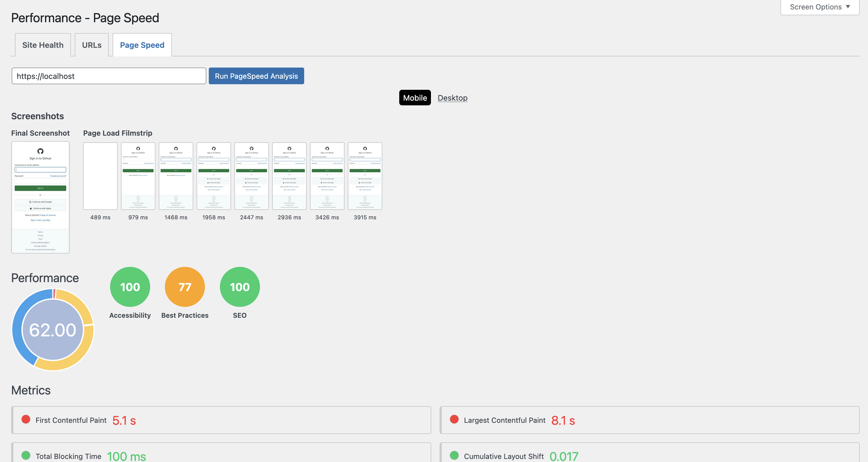Click the Run PageSpeed Analysis button
868x462 pixels.
(256, 76)
